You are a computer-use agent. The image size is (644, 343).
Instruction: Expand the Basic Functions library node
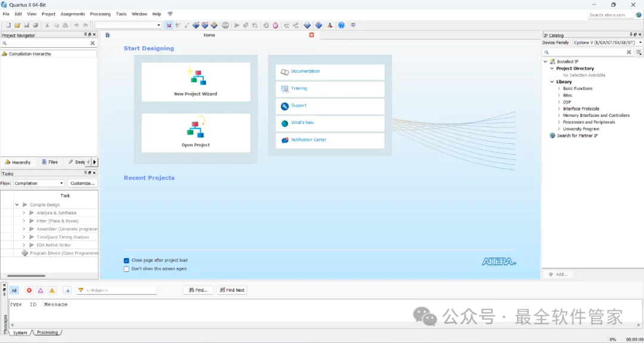tap(559, 89)
